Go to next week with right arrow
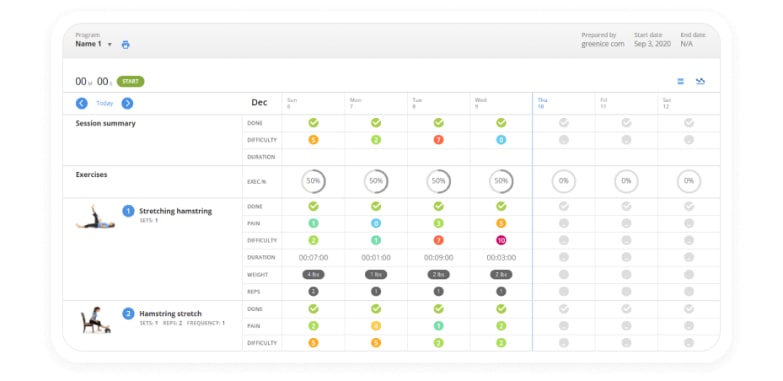Screen dimensions: 783x381 coord(127,103)
